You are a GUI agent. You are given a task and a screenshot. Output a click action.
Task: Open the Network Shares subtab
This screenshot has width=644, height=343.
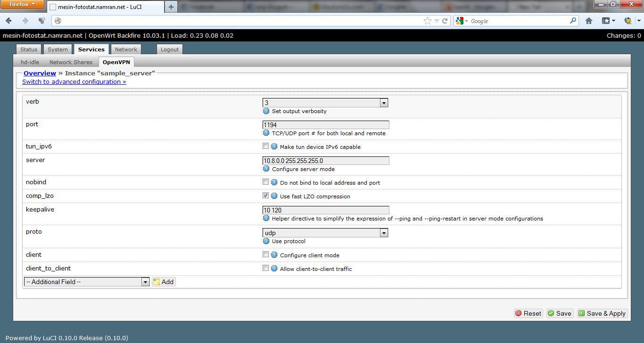click(71, 62)
